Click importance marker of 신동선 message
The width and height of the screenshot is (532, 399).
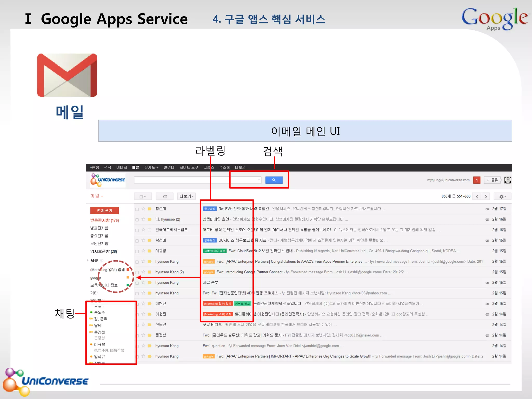click(x=150, y=325)
